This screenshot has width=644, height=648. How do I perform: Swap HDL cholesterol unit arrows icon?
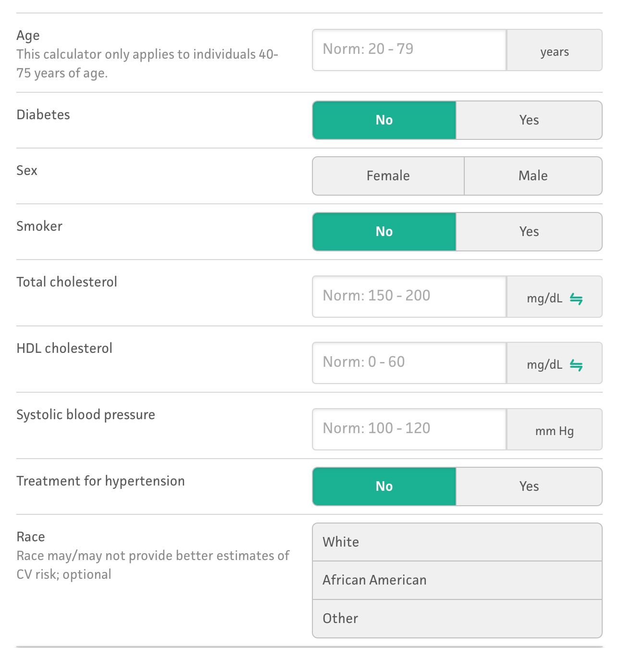pos(576,365)
